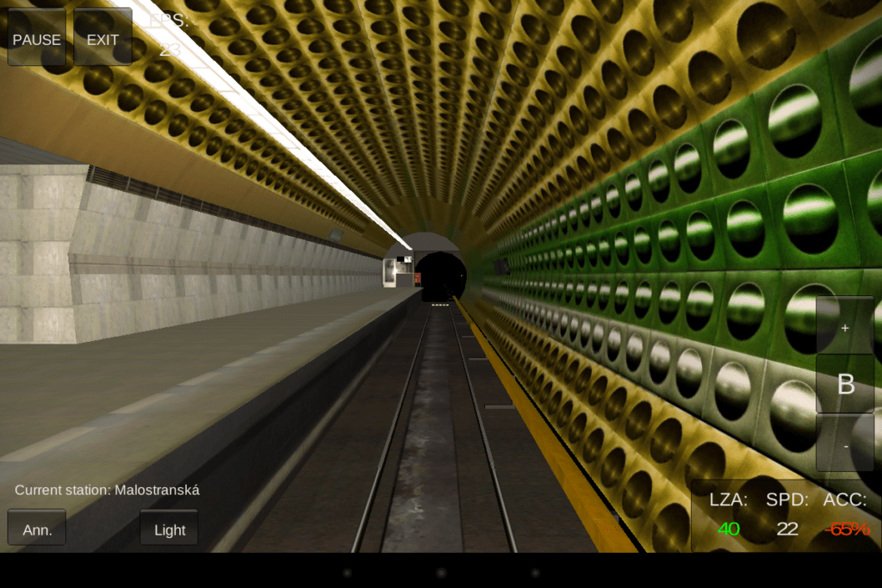
Task: Click the red ACC value -65%
Action: [x=847, y=529]
